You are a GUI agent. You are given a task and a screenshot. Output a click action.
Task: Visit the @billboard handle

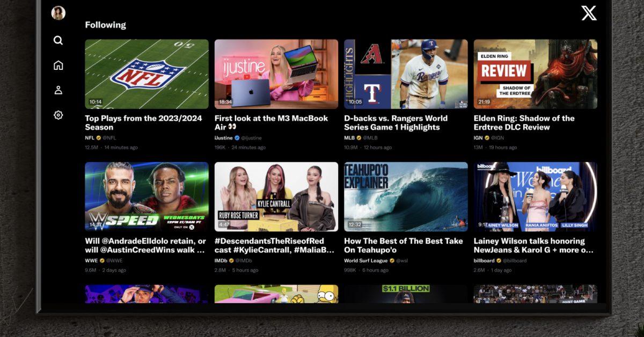click(515, 261)
